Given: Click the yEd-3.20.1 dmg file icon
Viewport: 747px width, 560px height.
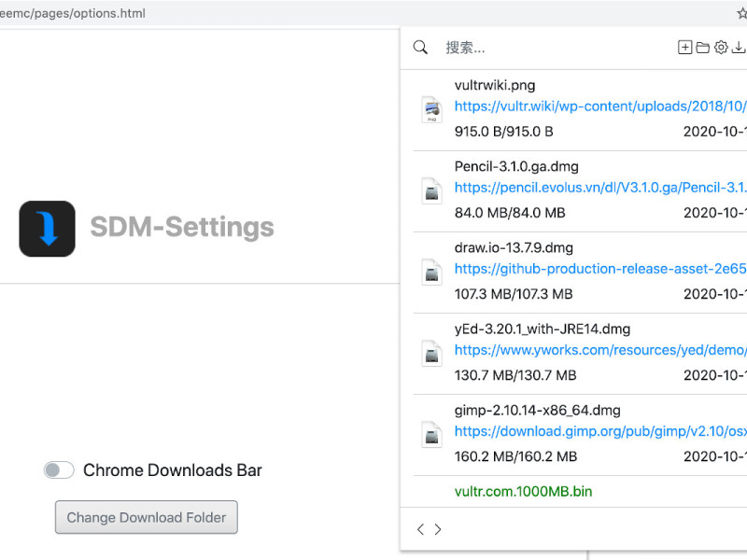Looking at the screenshot, I should pos(431,354).
